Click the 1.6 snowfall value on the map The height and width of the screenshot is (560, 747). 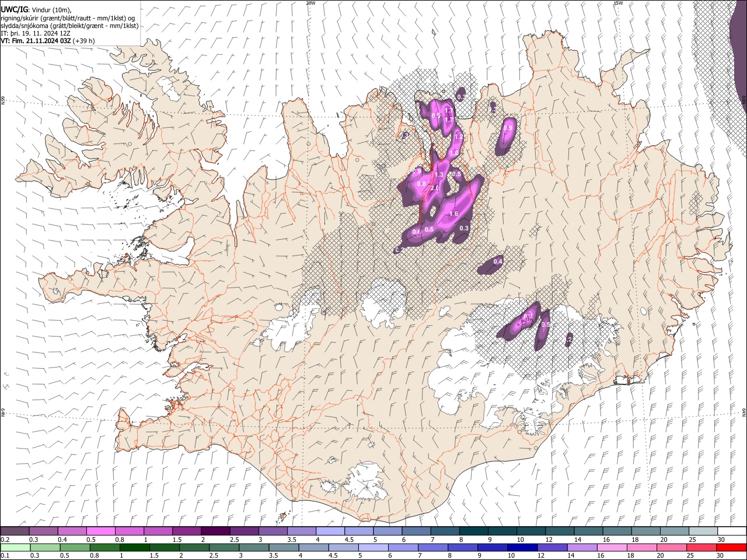[453, 214]
